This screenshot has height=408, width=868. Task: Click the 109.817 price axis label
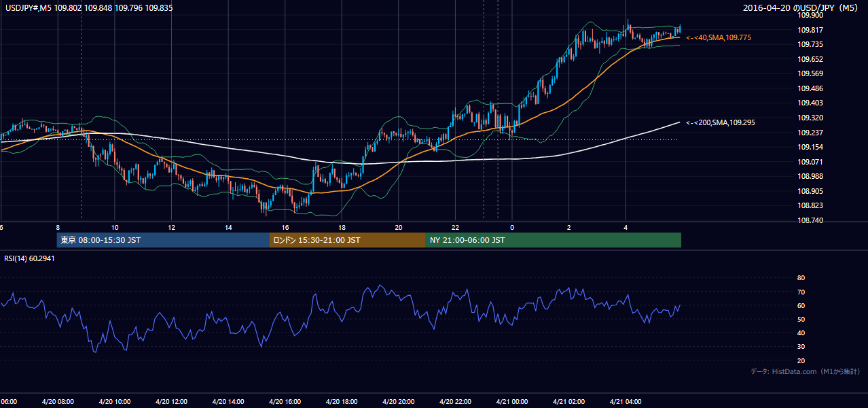[x=810, y=30]
